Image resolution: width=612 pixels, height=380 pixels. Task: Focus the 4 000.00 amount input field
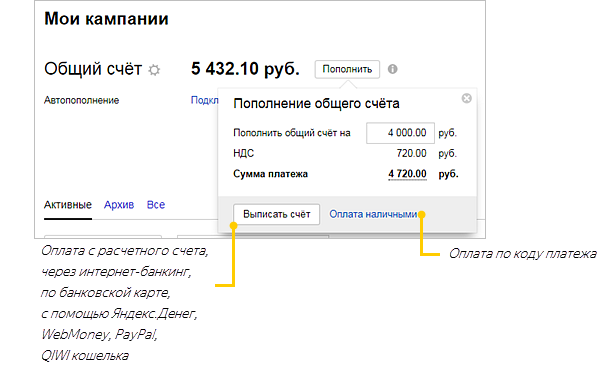400,133
